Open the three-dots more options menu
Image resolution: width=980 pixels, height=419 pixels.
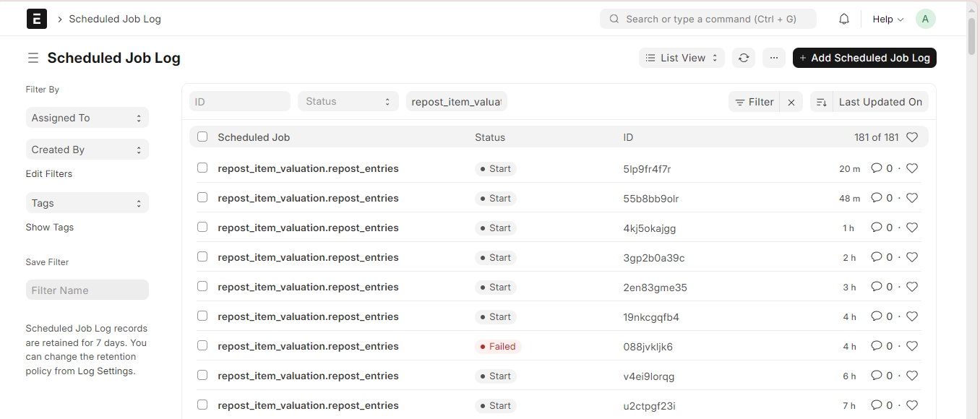click(x=773, y=58)
